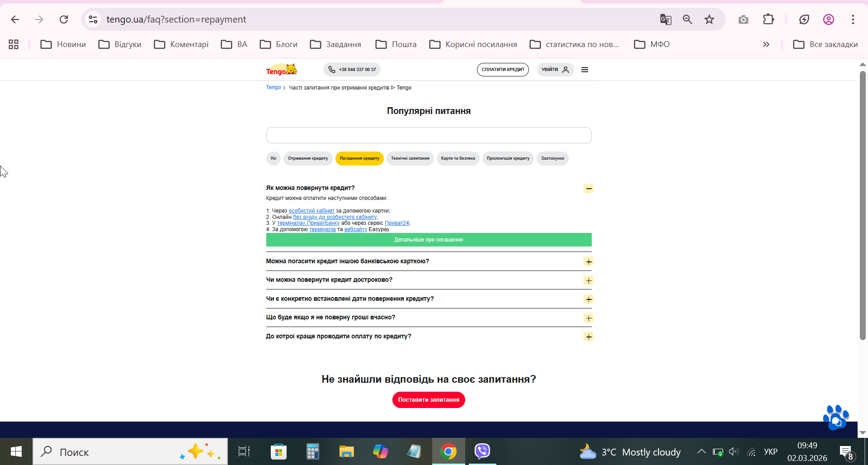
Task: Reload the current page
Action: (x=64, y=19)
